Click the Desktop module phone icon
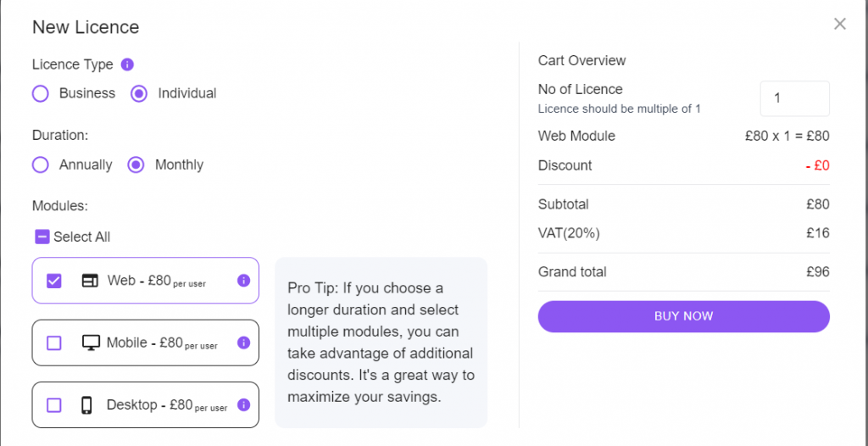 click(x=87, y=405)
